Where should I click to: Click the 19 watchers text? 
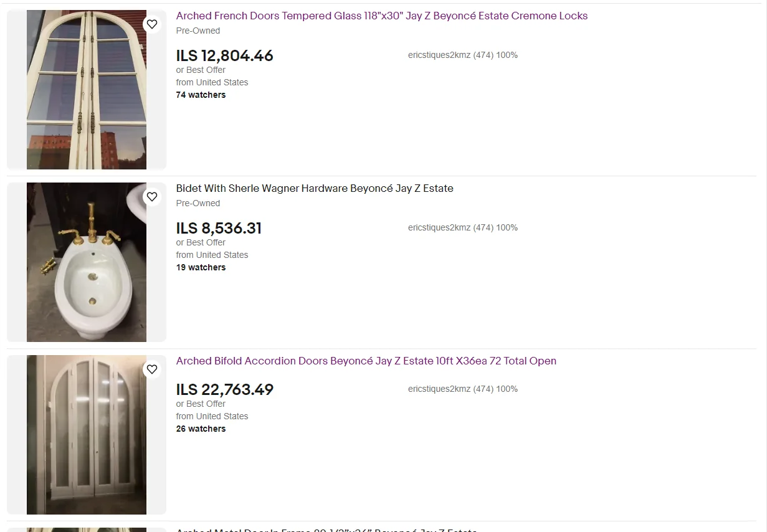(201, 267)
